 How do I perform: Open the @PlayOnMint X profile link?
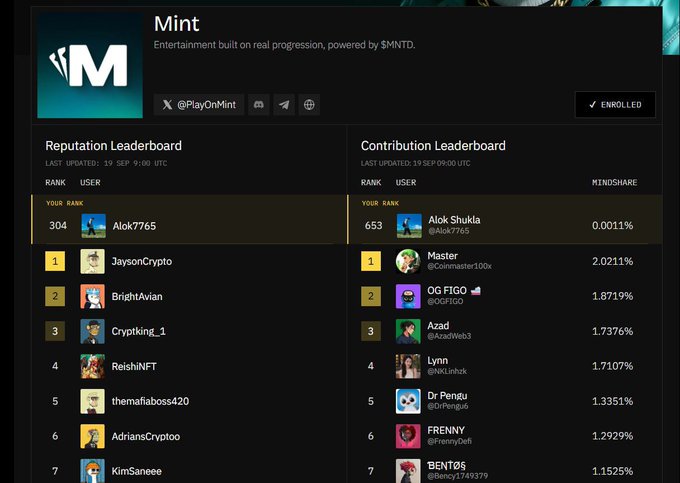click(x=199, y=104)
